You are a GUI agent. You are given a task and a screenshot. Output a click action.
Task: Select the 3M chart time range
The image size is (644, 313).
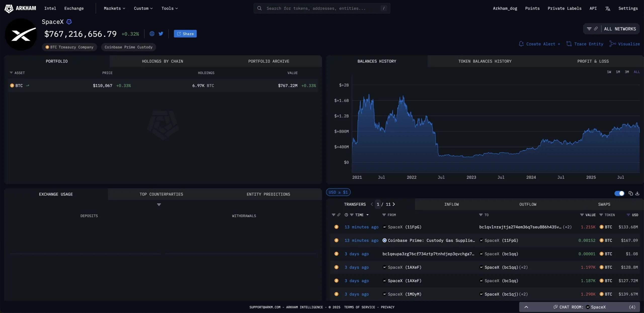(627, 72)
